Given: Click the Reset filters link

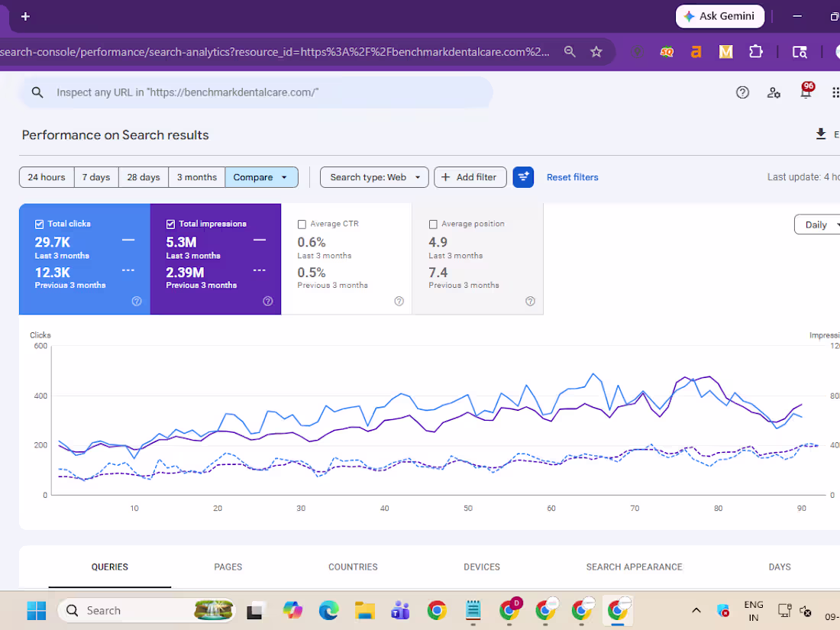Looking at the screenshot, I should click(x=572, y=177).
